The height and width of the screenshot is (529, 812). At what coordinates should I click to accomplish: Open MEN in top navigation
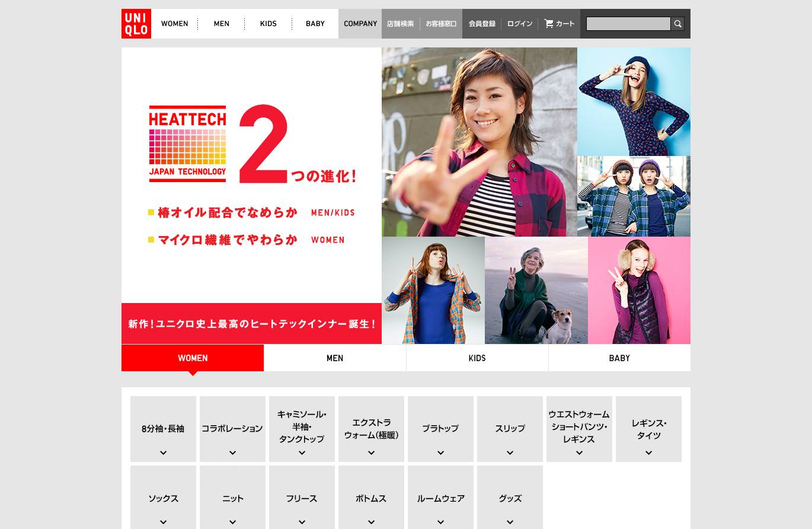click(x=222, y=24)
